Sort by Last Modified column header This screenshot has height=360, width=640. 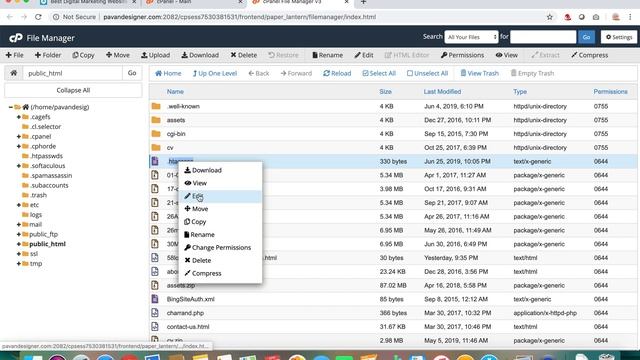442,92
